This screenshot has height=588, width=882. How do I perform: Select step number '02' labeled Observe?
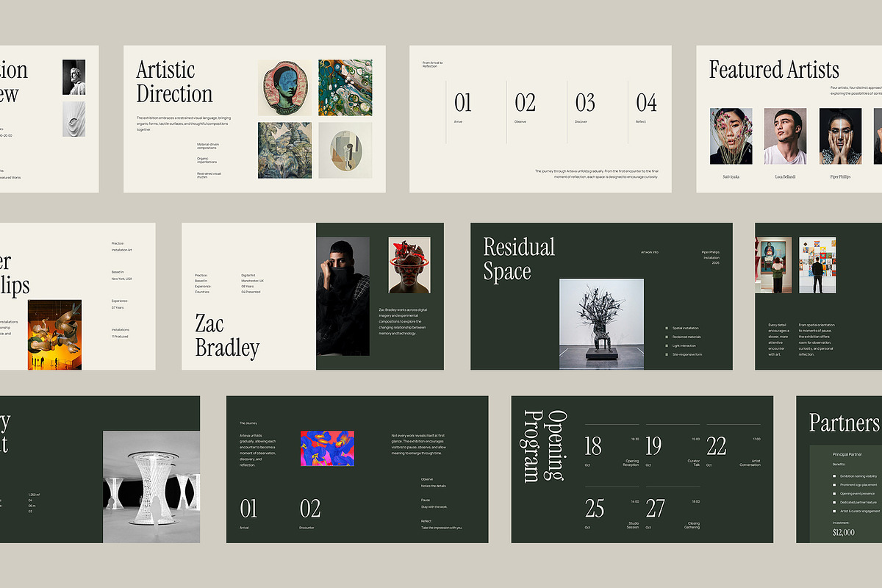(525, 102)
